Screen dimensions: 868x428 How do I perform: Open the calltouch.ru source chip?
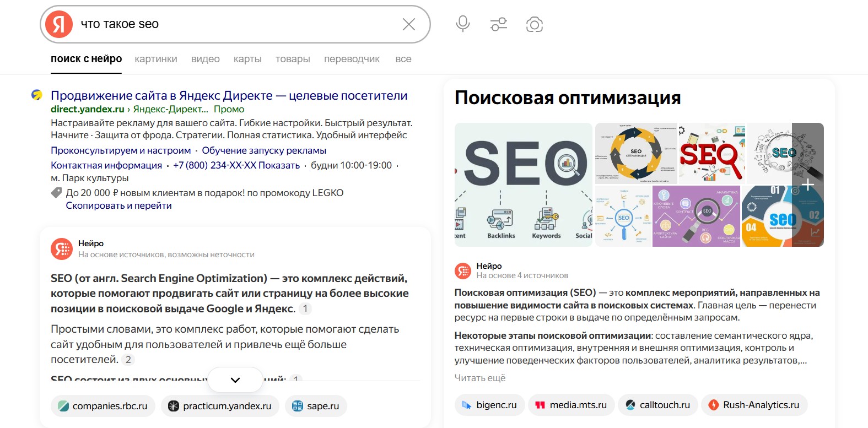pos(657,405)
